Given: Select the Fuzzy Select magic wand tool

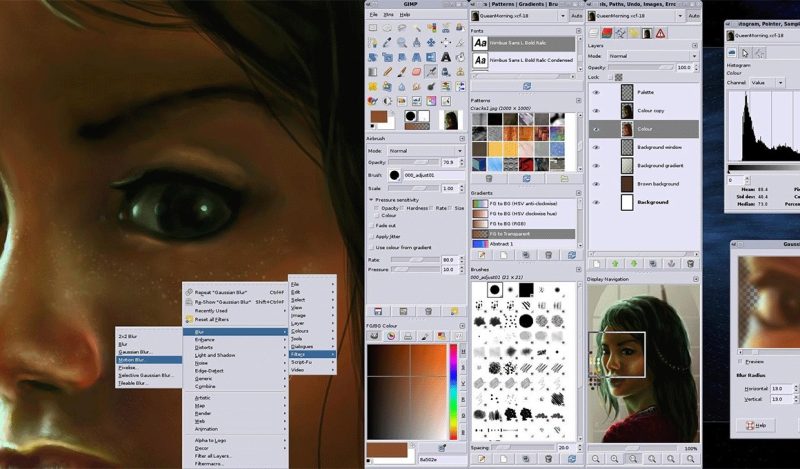Looking at the screenshot, I should (x=417, y=28).
